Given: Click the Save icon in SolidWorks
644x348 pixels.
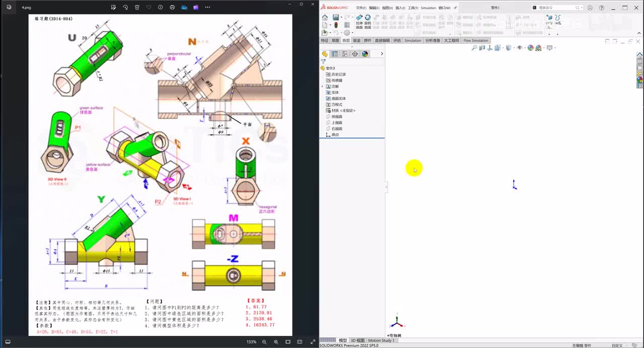Looking at the screenshot, I should pyautogui.click(x=335, y=18).
